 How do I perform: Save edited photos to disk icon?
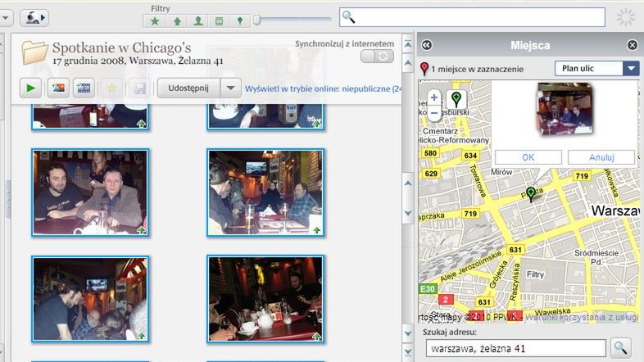pyautogui.click(x=139, y=88)
